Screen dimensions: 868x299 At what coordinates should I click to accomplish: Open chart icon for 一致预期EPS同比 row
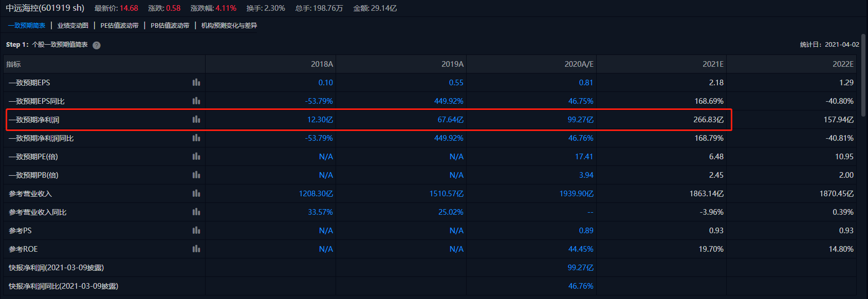(x=196, y=101)
